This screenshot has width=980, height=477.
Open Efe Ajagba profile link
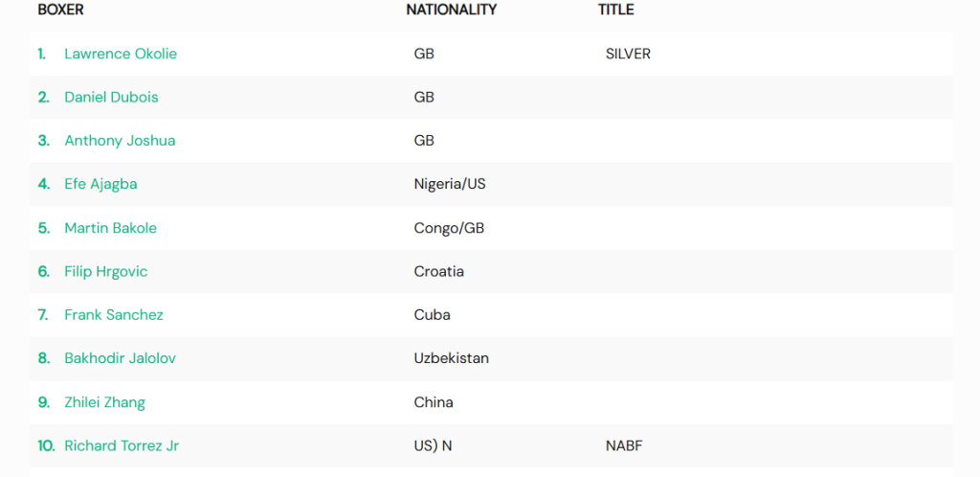point(100,185)
